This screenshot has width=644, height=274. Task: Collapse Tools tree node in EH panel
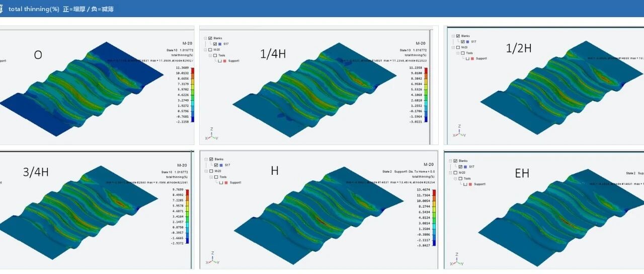coord(455,179)
